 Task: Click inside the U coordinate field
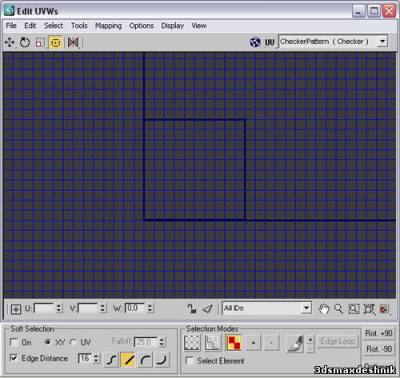point(44,308)
